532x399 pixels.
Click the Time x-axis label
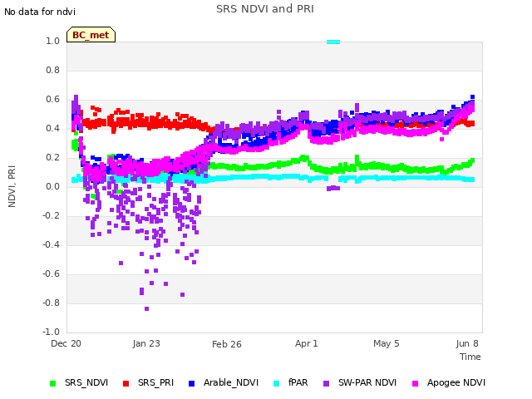pos(470,357)
